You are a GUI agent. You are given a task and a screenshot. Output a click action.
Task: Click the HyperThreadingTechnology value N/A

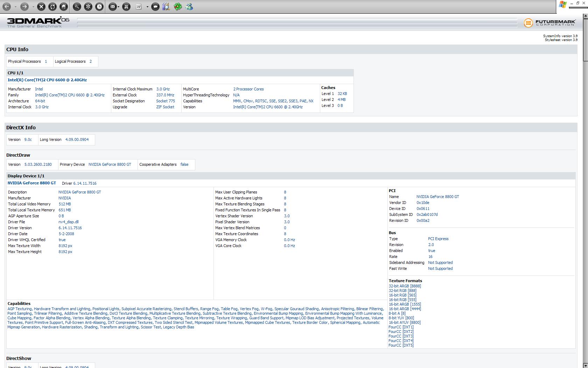click(236, 95)
